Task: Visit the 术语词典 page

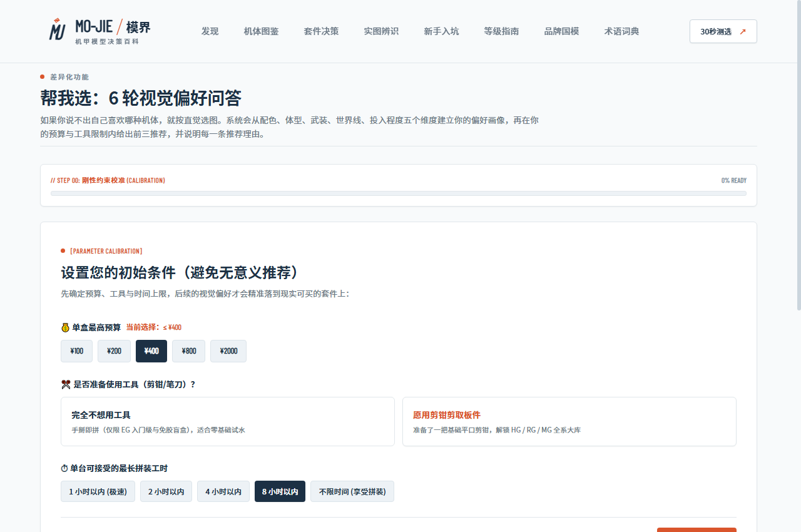Action: click(621, 31)
